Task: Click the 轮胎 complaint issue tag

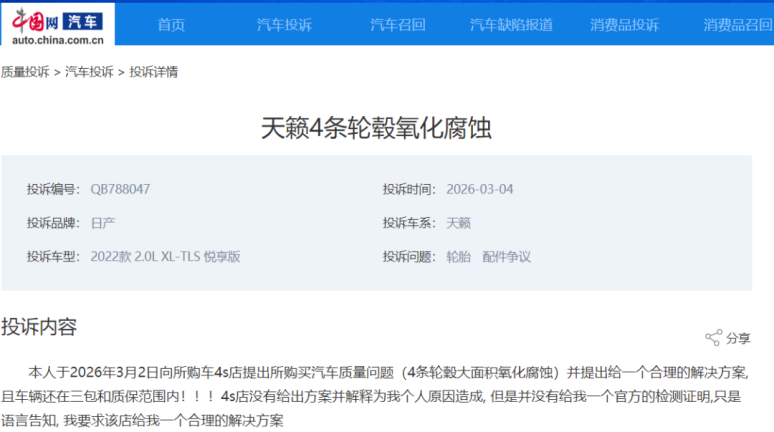Action: pos(458,256)
